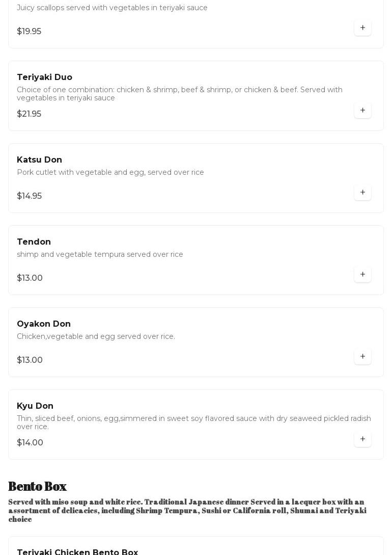Image resolution: width=392 pixels, height=555 pixels.
Task: Select the Katsu Don item name
Action: pos(39,160)
